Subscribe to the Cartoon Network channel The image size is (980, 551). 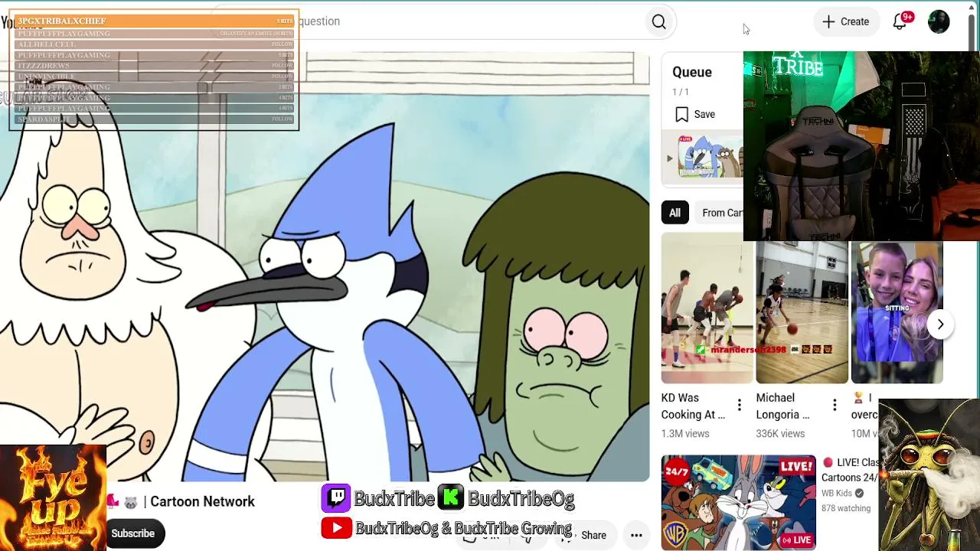132,533
